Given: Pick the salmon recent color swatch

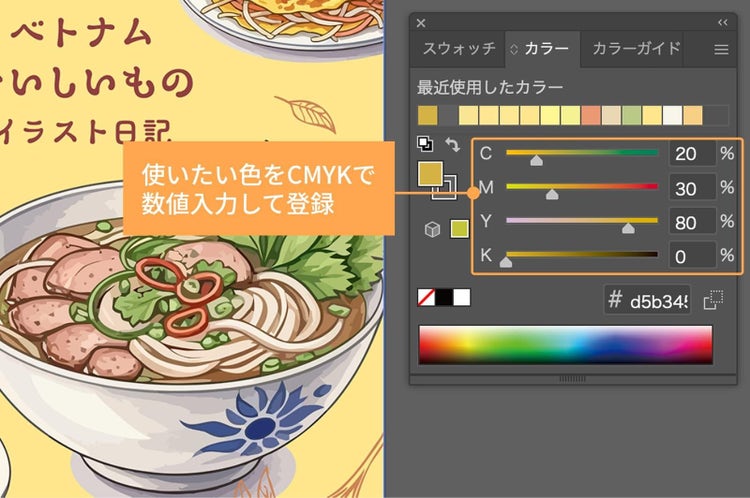Looking at the screenshot, I should (x=591, y=115).
